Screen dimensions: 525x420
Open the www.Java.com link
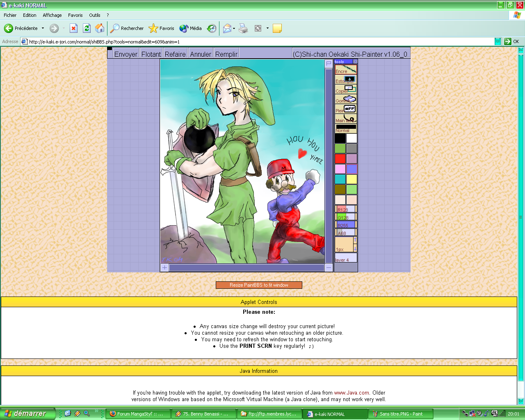[352, 393]
